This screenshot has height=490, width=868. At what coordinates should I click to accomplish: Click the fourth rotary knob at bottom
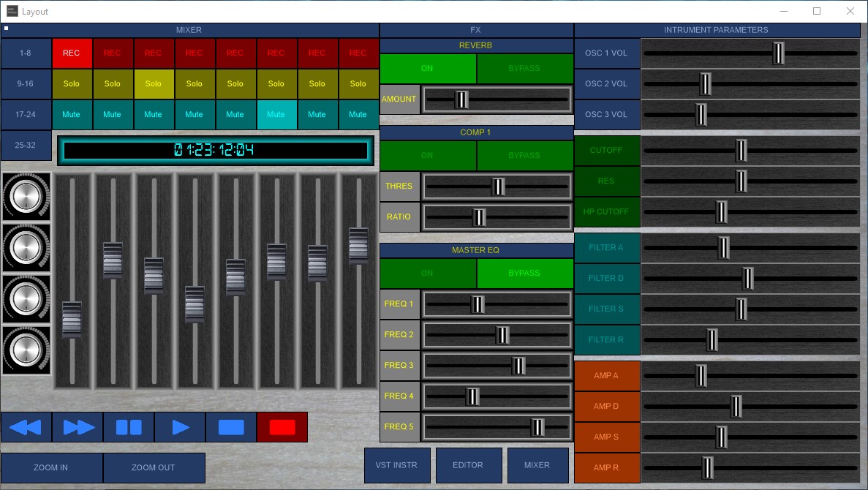[26, 350]
